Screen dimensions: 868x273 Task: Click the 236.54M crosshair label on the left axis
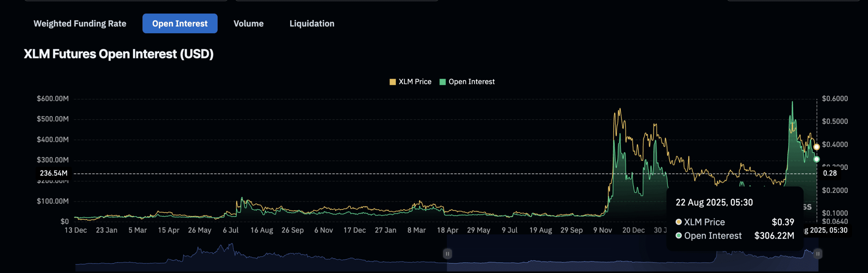click(54, 173)
